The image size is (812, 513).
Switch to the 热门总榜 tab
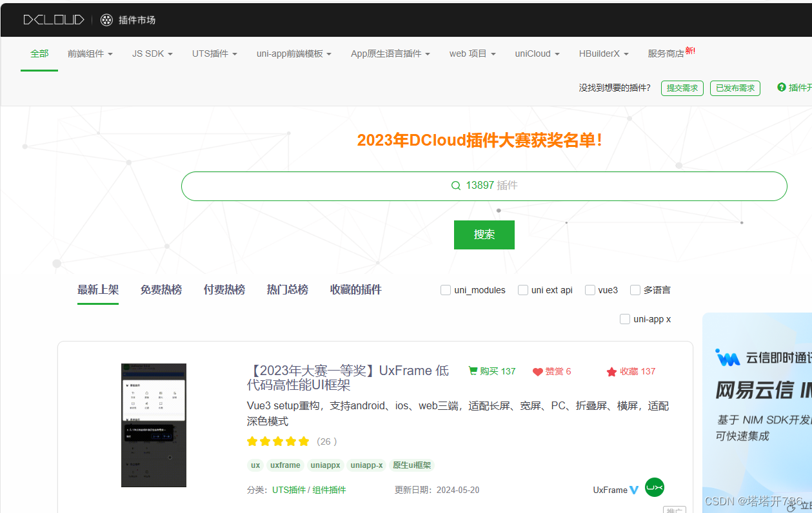tap(288, 290)
